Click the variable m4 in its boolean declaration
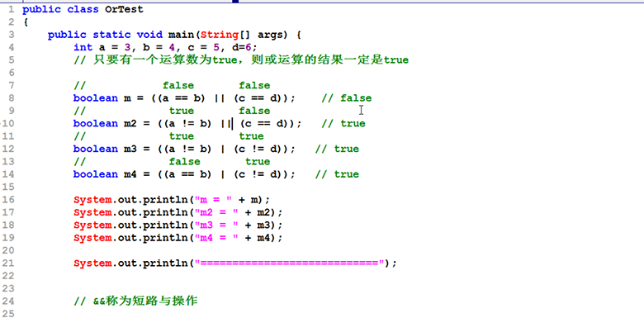 click(x=130, y=174)
